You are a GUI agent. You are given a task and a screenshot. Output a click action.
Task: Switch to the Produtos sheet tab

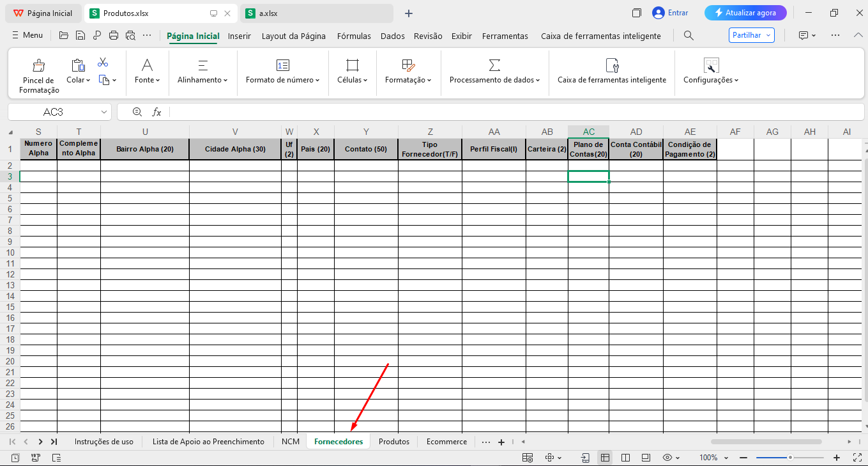[393, 442]
